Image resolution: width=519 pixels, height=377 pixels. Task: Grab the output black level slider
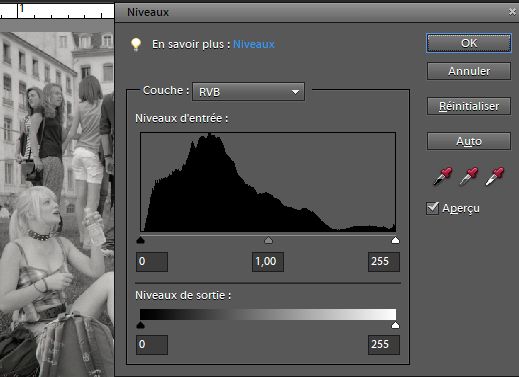pos(141,325)
